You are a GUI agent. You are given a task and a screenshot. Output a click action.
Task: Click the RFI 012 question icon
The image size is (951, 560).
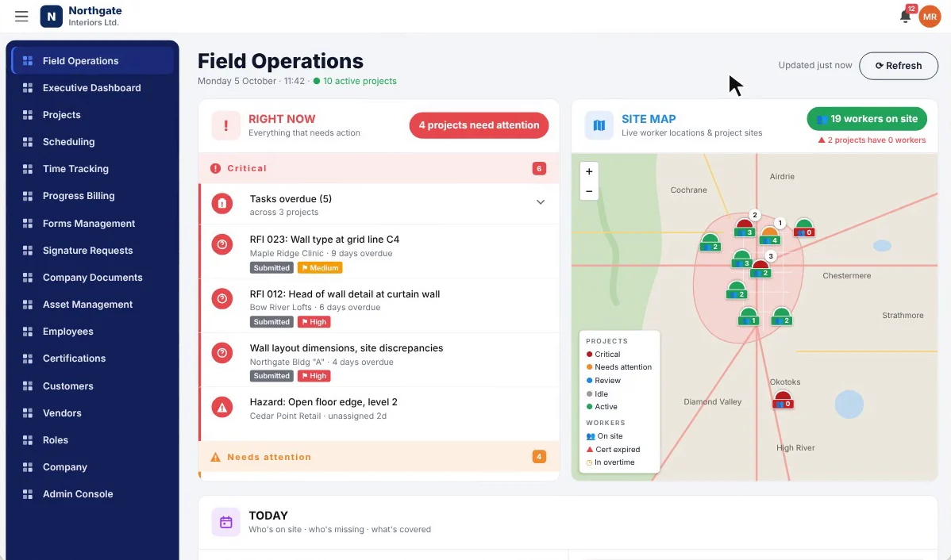[x=222, y=299]
